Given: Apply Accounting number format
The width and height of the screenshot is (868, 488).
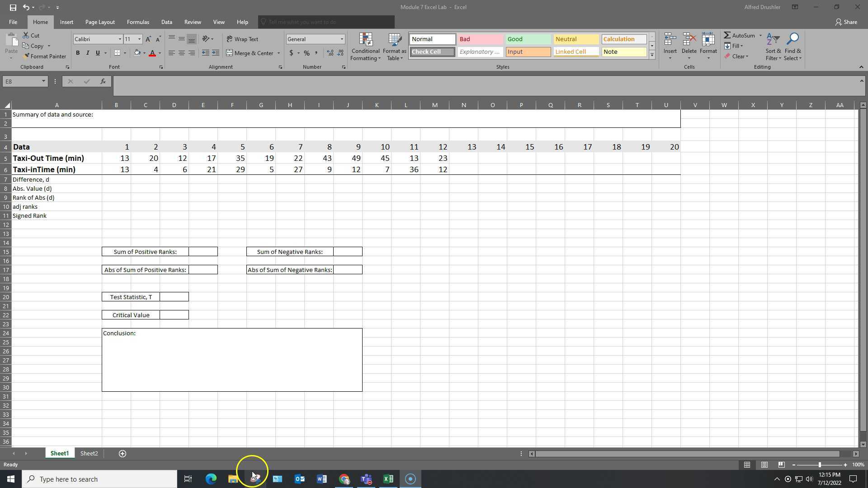Looking at the screenshot, I should coord(292,53).
